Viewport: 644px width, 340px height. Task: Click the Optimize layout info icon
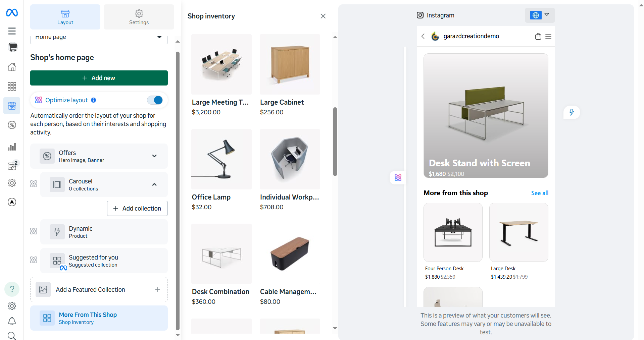[94, 100]
